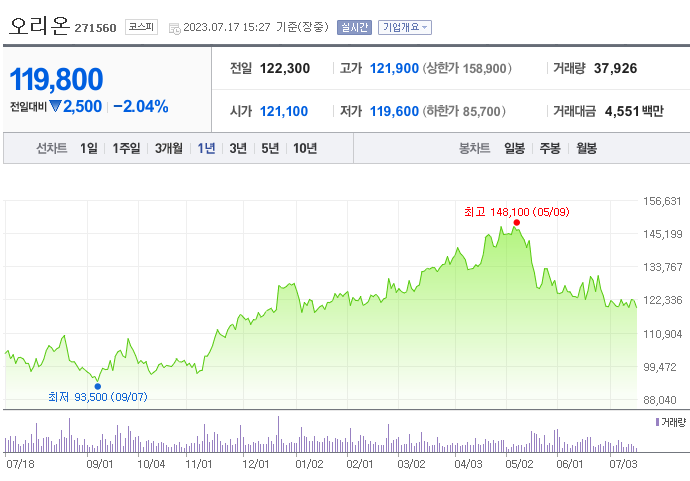Click the 02/01 x-axis date label
Screen dimensions: 690x481
click(360, 464)
